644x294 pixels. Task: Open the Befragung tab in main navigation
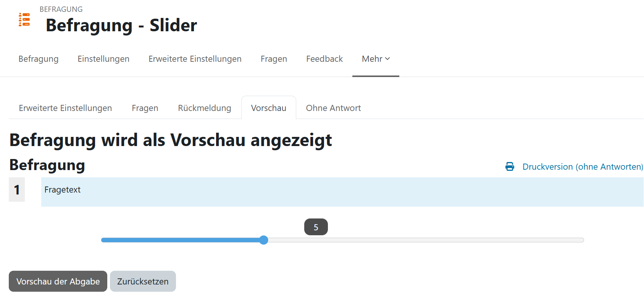(39, 59)
